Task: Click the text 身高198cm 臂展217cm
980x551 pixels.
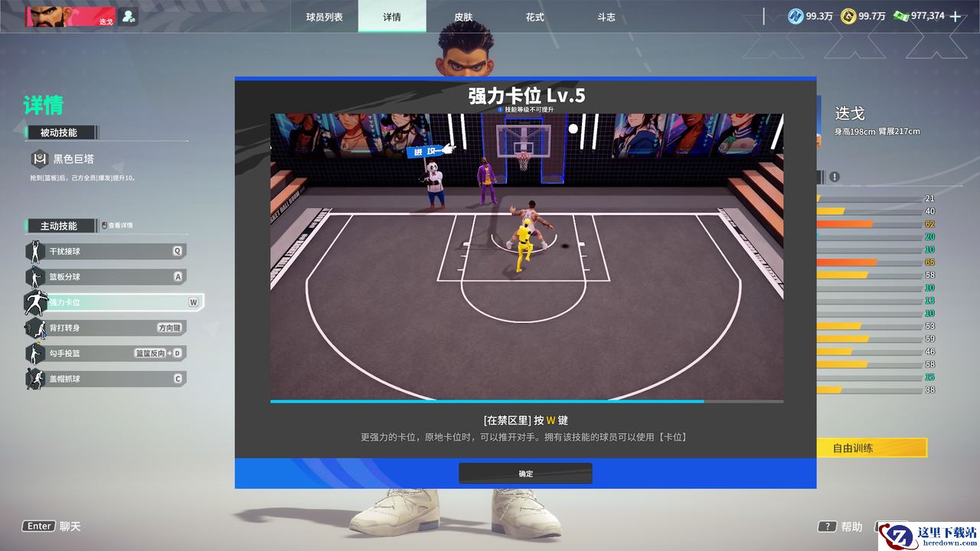Action: pyautogui.click(x=877, y=132)
